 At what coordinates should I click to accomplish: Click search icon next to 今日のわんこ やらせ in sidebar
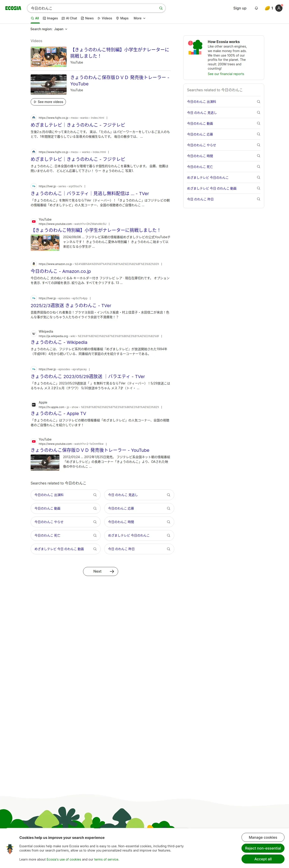click(258, 145)
